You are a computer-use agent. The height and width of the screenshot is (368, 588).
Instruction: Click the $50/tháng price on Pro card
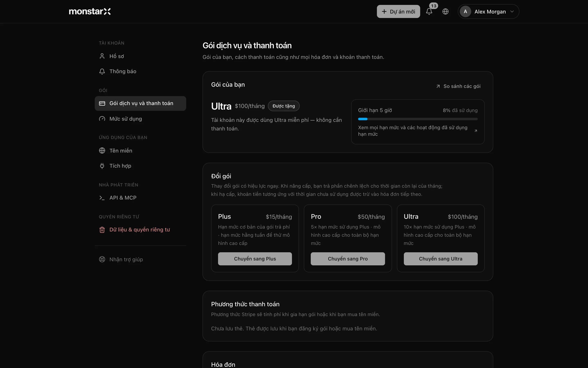pyautogui.click(x=371, y=217)
